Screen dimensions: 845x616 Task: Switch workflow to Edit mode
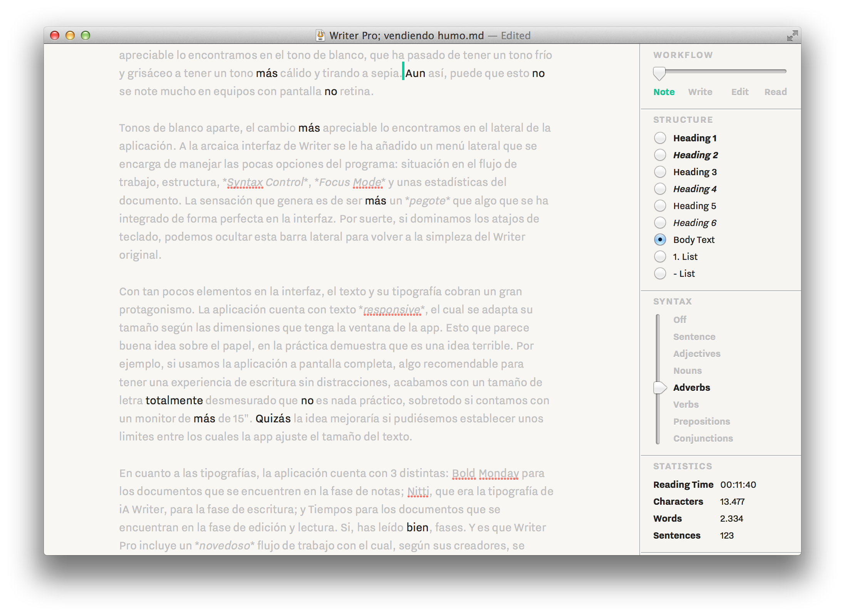[x=739, y=92]
